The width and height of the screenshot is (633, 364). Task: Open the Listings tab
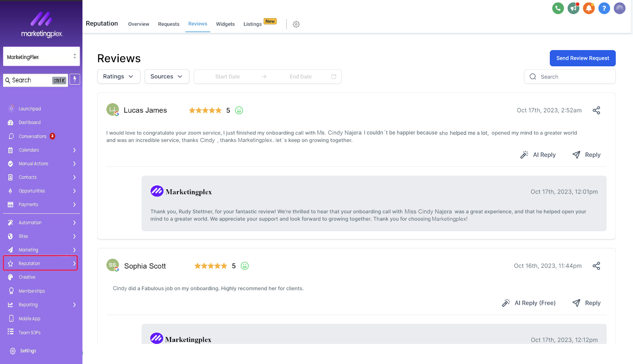(x=252, y=24)
